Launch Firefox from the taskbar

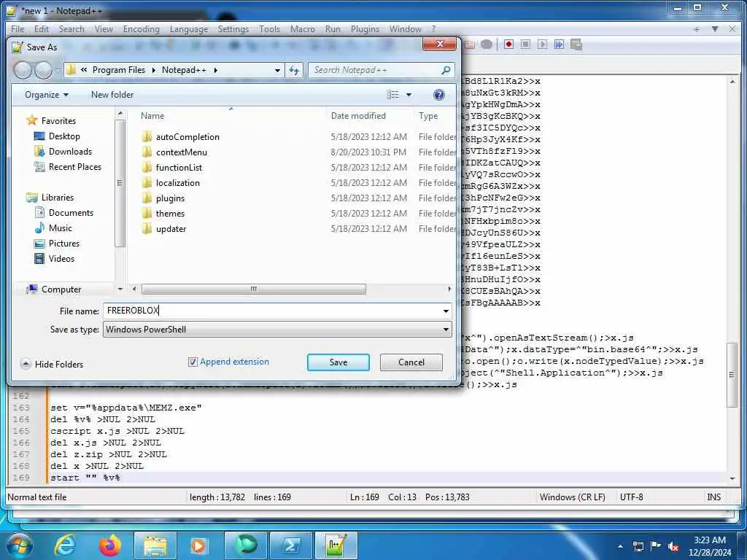tap(109, 545)
